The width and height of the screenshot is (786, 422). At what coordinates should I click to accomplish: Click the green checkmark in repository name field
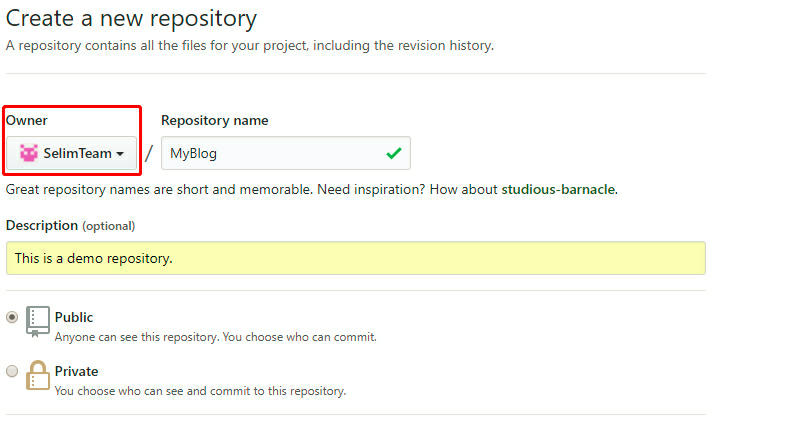coord(394,153)
